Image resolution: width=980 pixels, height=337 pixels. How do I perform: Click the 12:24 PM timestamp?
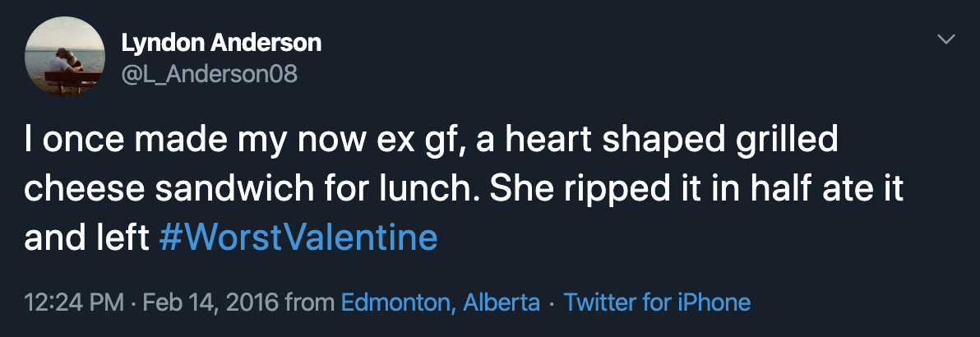[x=75, y=302]
